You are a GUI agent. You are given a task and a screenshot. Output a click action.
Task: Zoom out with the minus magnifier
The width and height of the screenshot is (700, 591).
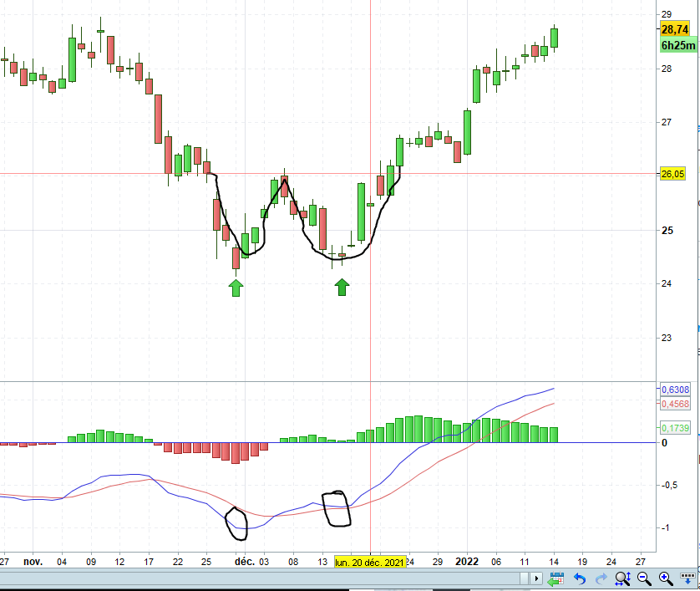644,578
